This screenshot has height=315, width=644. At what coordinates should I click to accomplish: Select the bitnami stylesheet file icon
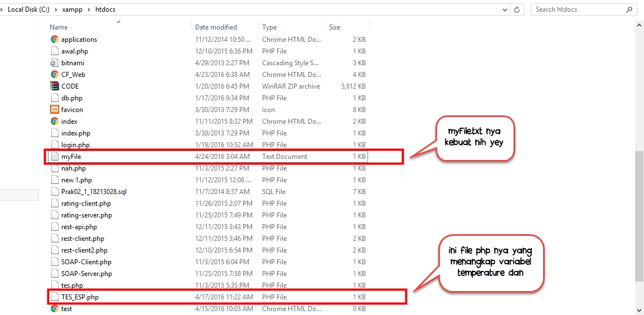point(55,63)
